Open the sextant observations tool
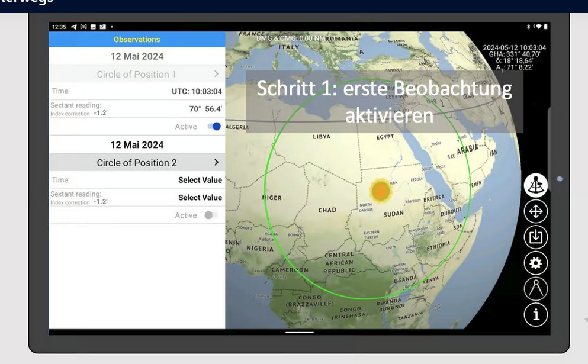This screenshot has width=588, height=364. pos(535,185)
